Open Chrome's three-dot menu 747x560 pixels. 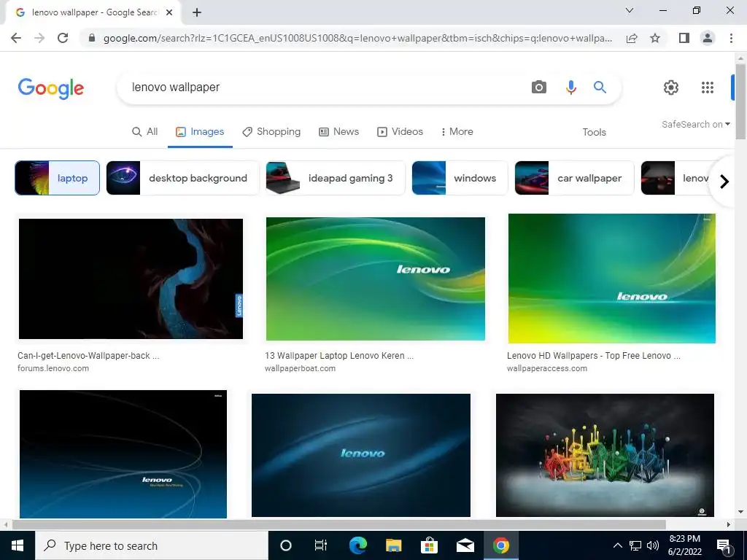click(x=731, y=38)
